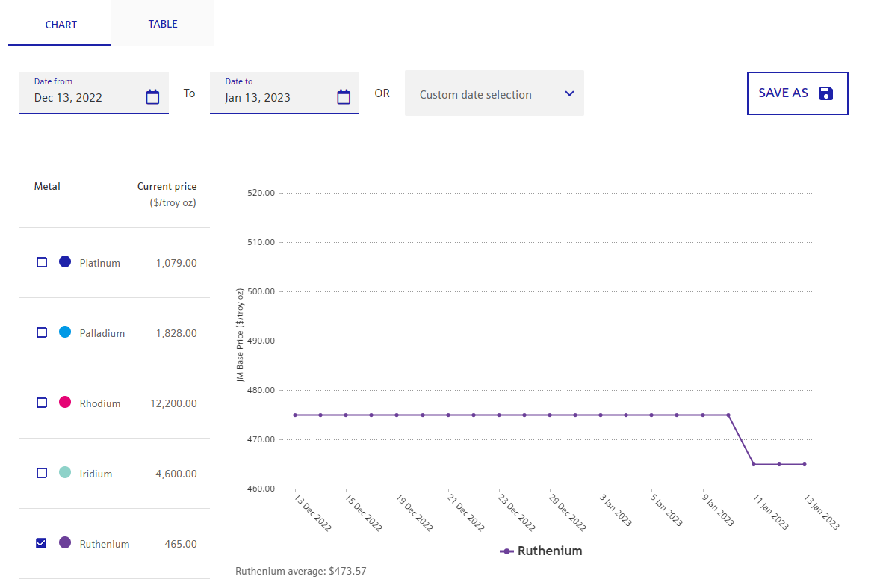
Task: Click the Platinum dark blue color dot
Action: [65, 262]
